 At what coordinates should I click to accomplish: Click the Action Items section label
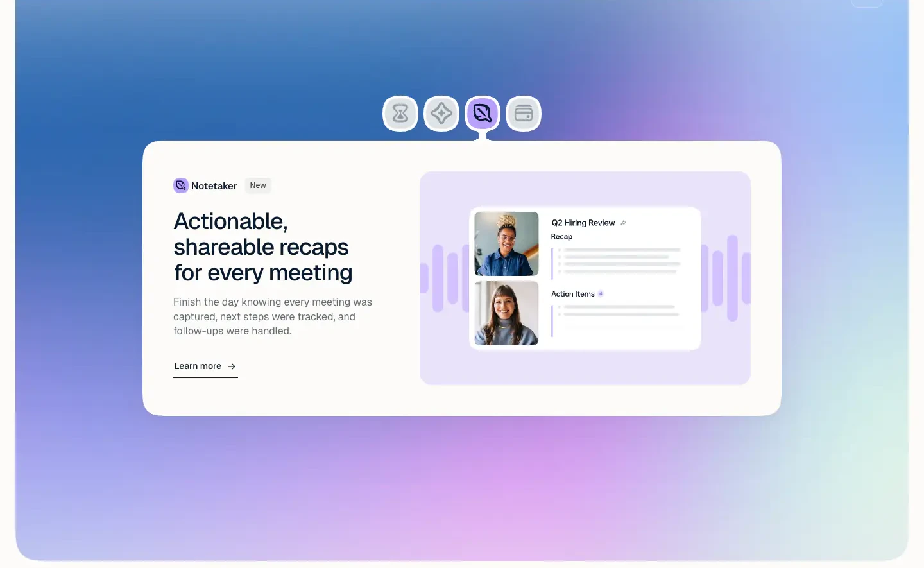pos(573,294)
